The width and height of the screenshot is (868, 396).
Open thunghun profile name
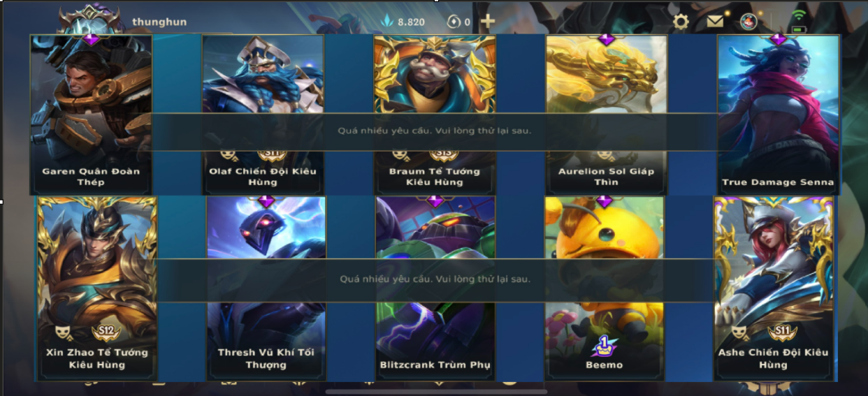(159, 22)
